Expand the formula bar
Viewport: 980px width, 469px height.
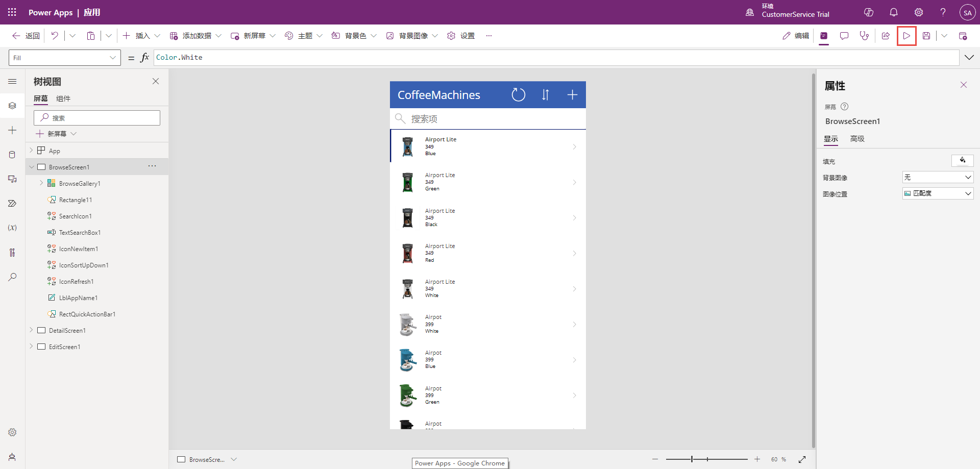click(x=969, y=58)
